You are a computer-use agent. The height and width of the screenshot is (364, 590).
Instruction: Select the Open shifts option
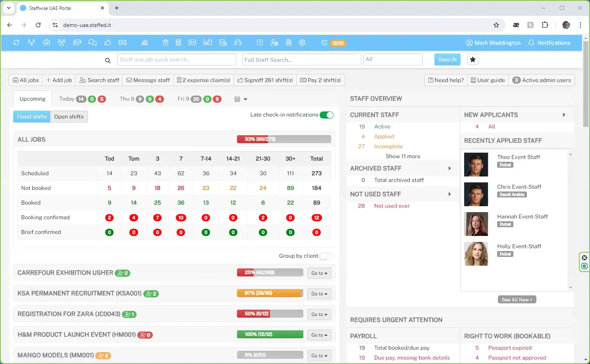pyautogui.click(x=69, y=117)
